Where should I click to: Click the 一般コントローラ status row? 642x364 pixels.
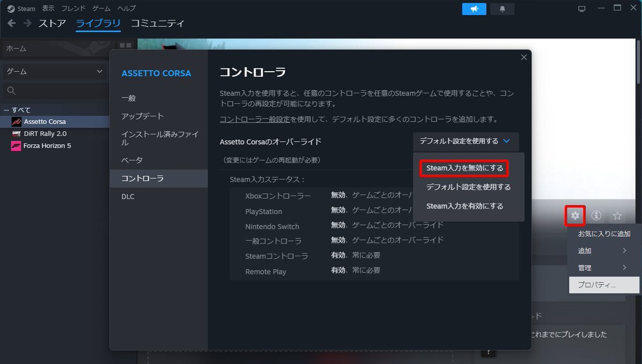tap(374, 241)
